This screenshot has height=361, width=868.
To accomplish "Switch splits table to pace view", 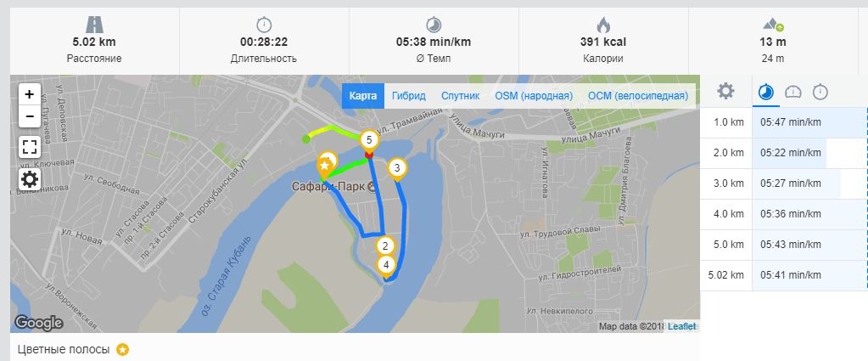I will pos(766,92).
